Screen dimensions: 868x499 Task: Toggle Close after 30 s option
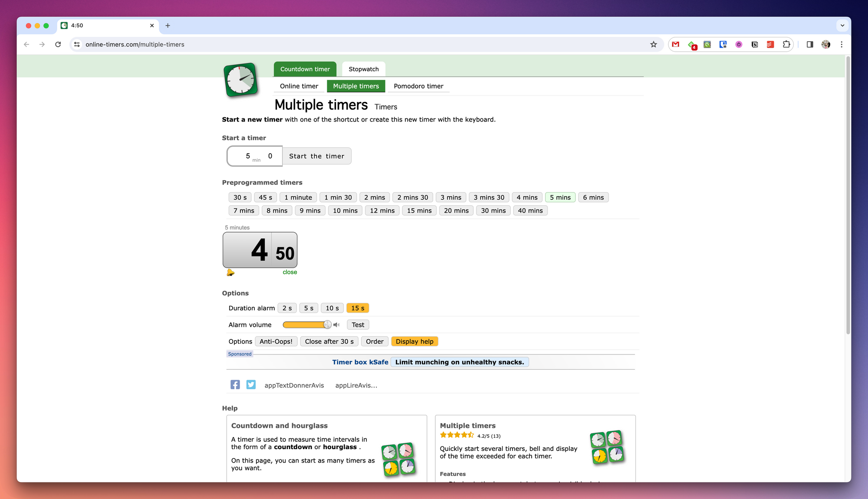tap(329, 341)
